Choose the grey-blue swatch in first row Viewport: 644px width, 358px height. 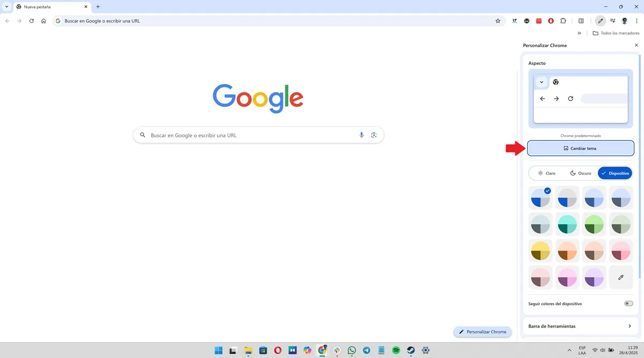[x=621, y=198]
